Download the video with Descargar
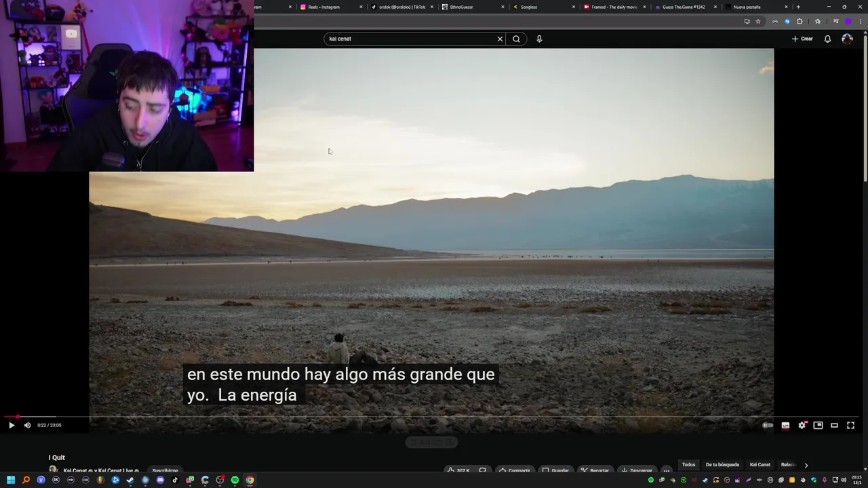The height and width of the screenshot is (488, 868). pyautogui.click(x=637, y=470)
